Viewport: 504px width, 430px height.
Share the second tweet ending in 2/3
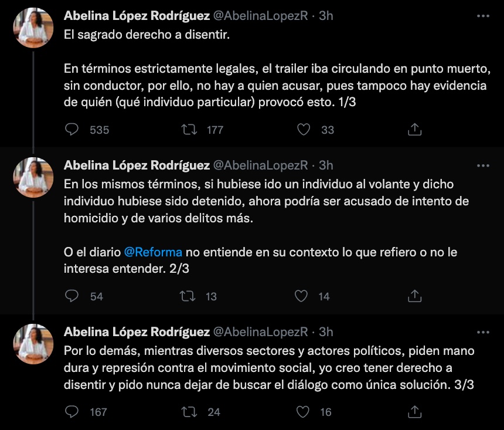click(x=414, y=296)
